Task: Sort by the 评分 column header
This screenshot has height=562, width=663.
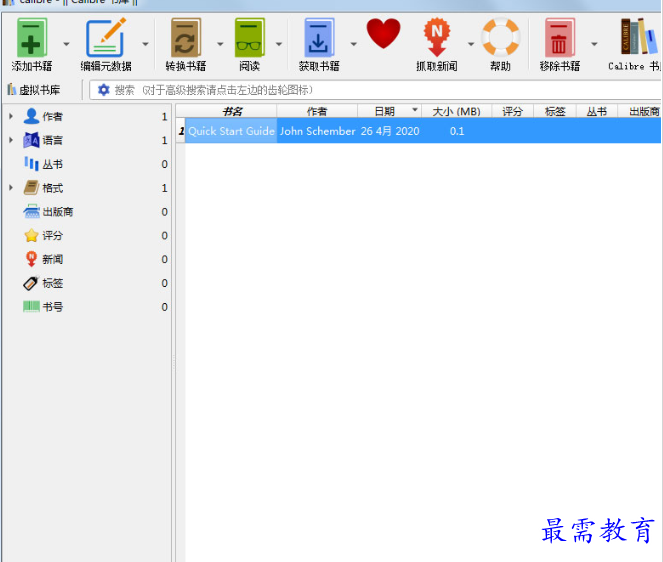Action: pyautogui.click(x=512, y=111)
